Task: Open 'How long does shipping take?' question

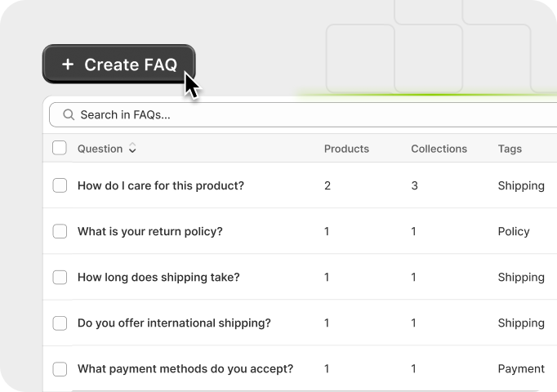Action: [x=158, y=278]
